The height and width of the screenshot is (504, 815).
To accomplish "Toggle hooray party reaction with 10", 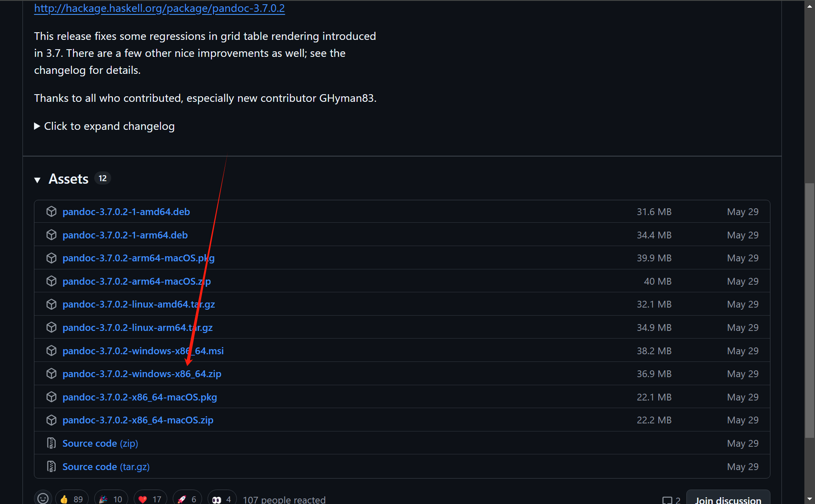I will coord(111,499).
